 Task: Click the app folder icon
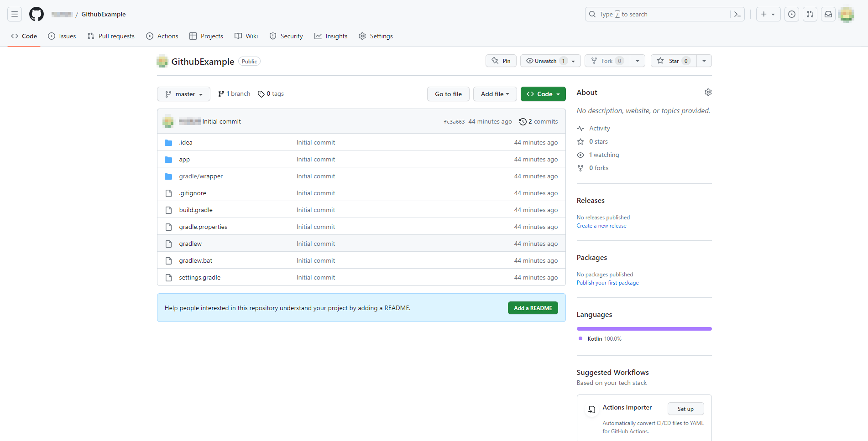tap(168, 159)
